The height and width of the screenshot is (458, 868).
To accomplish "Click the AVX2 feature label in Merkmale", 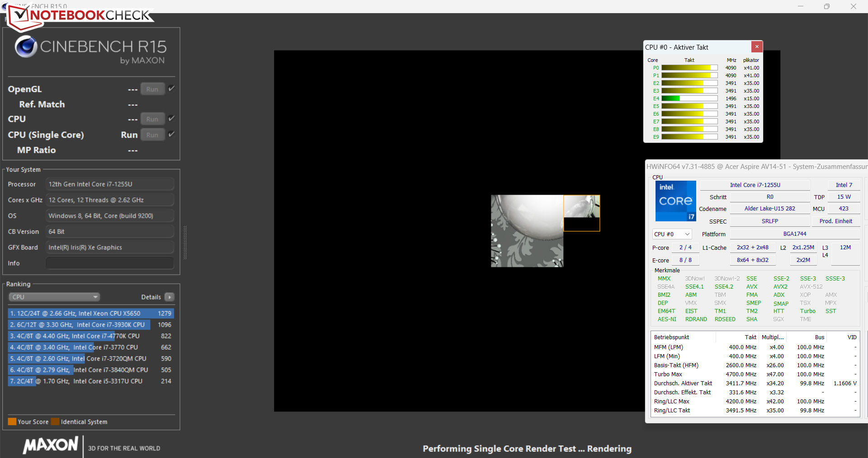I will pyautogui.click(x=780, y=286).
